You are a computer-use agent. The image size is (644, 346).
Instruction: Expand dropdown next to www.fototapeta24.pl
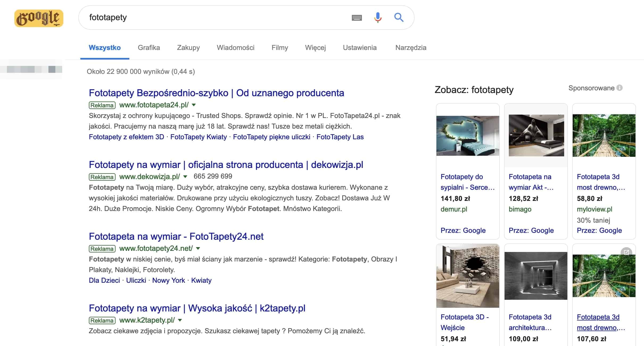[x=194, y=105]
